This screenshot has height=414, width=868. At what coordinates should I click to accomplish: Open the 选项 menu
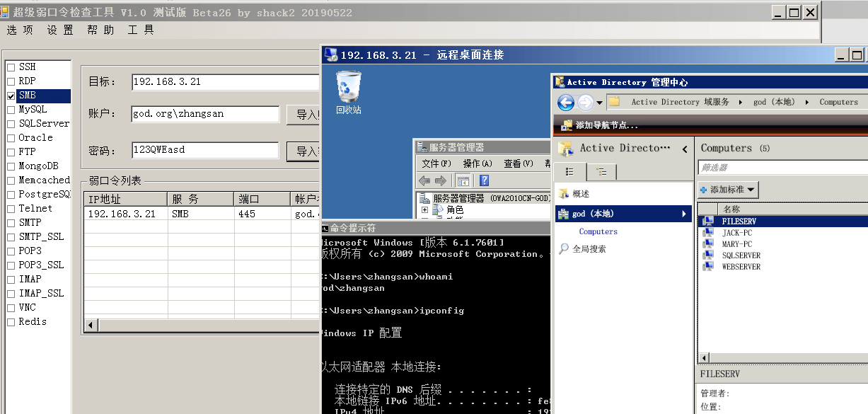tap(20, 30)
